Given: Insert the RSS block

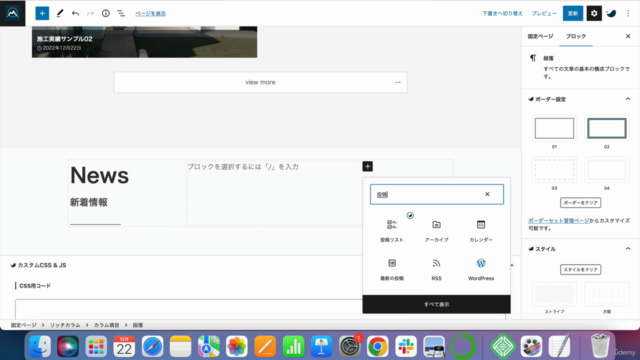Looking at the screenshot, I should click(x=436, y=270).
